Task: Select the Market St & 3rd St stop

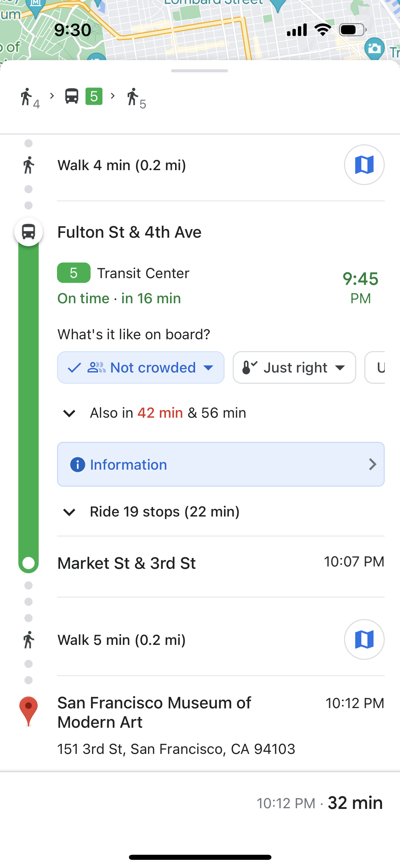Action: pos(127,563)
